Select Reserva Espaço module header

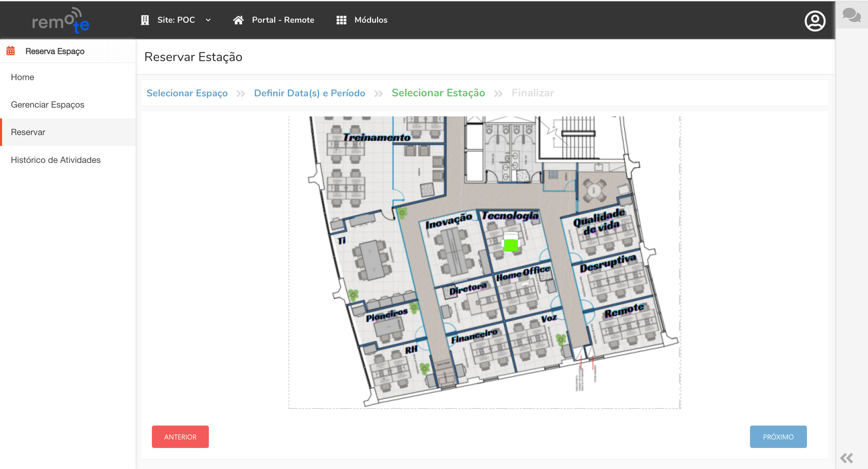click(55, 51)
